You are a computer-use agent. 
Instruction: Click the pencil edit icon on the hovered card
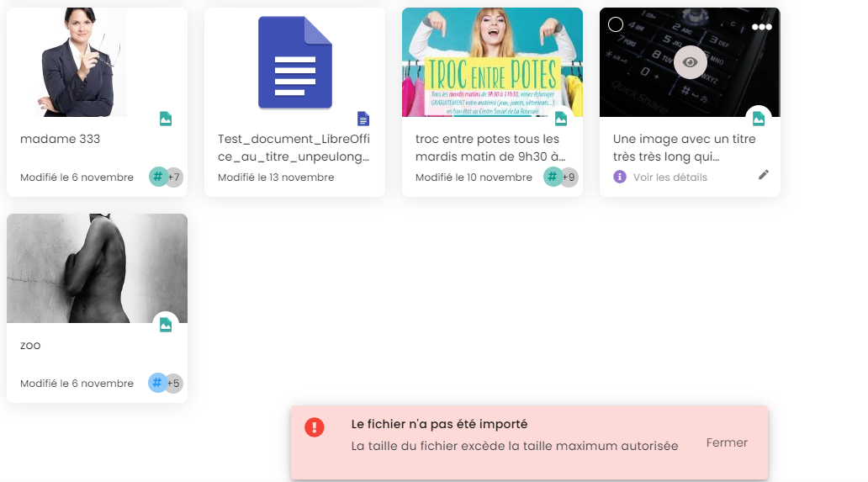(x=763, y=175)
